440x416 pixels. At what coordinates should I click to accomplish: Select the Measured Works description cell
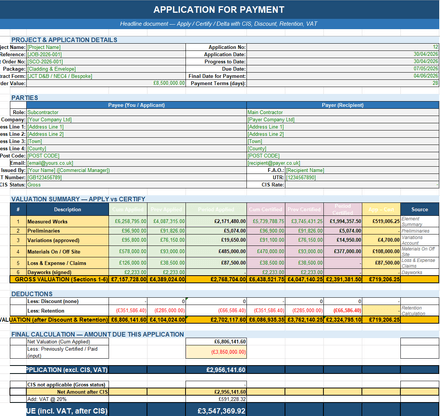[x=67, y=221]
